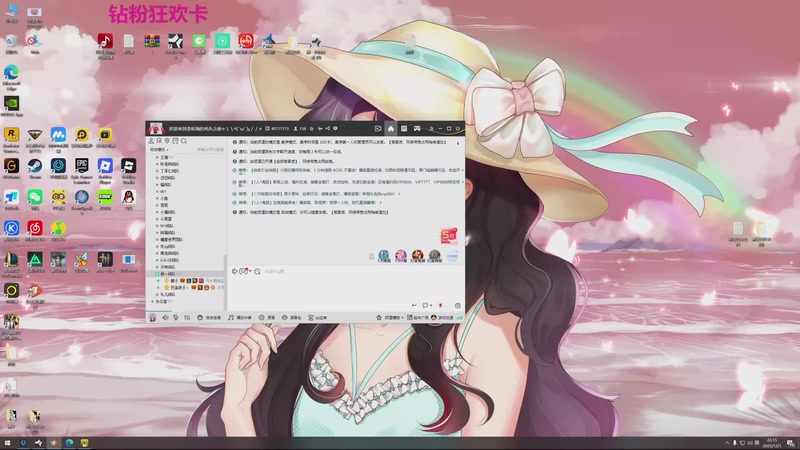Favorite the channel with the star icon
This screenshot has height=450, width=800.
click(x=312, y=129)
